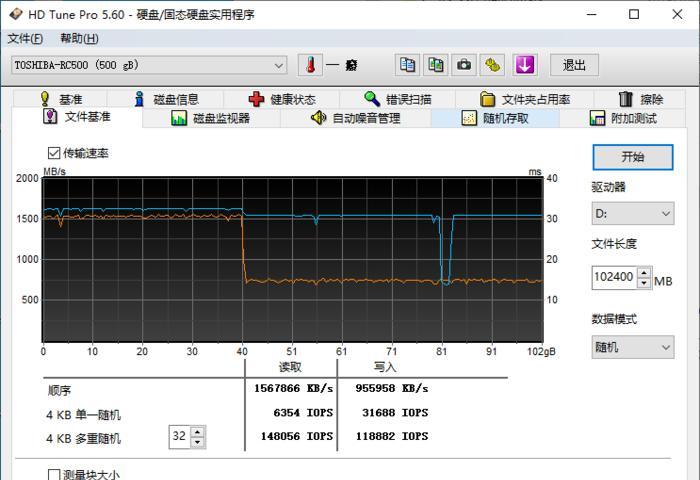
Task: Minimize the HD Tune Pro window
Action: pyautogui.click(x=592, y=14)
